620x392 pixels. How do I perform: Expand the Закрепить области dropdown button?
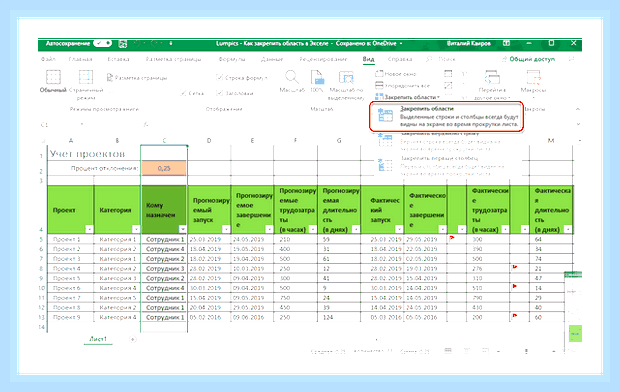click(407, 97)
